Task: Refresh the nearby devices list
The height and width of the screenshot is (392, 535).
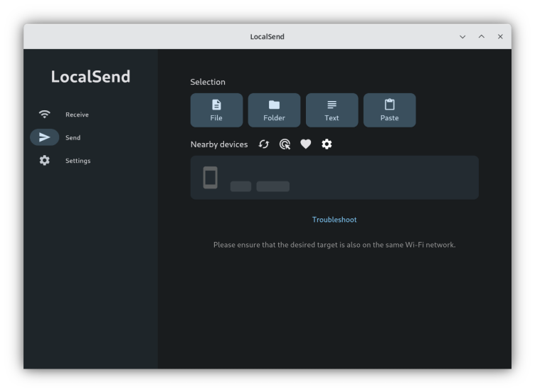Action: pyautogui.click(x=264, y=144)
